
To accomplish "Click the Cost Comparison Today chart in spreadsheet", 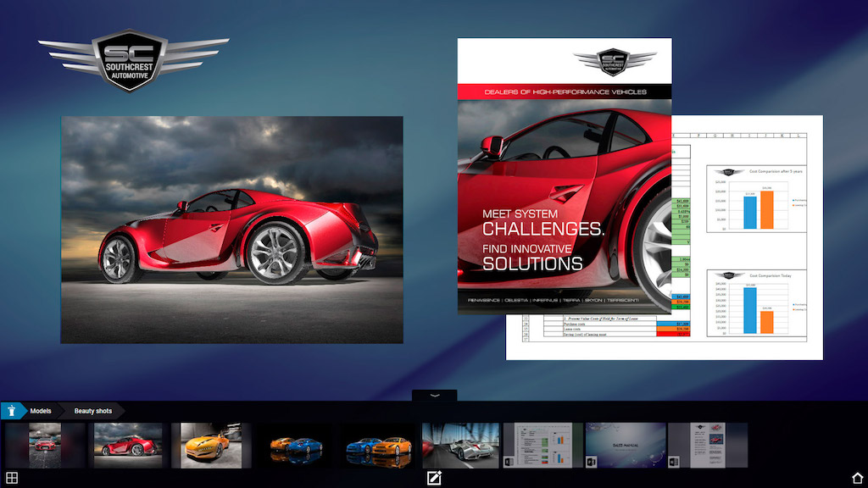I will point(759,303).
